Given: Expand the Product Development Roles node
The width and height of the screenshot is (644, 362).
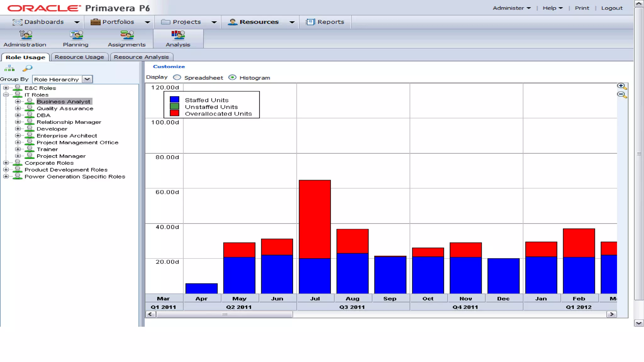Looking at the screenshot, I should (6, 170).
